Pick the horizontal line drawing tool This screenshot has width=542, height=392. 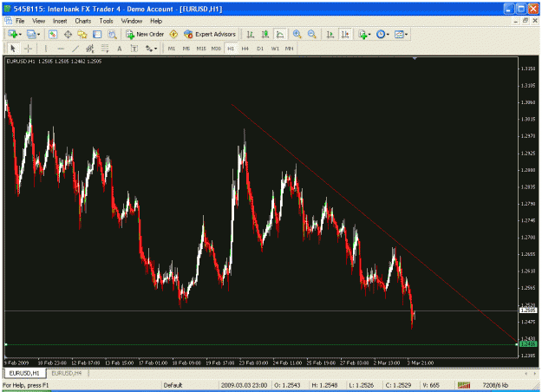61,49
